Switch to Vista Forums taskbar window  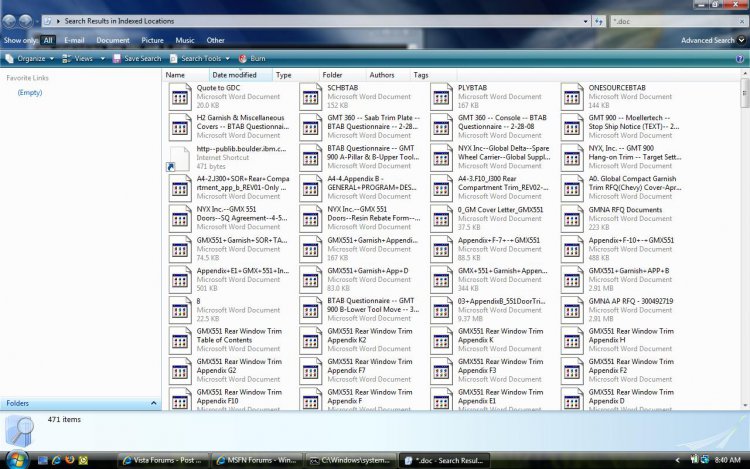click(x=162, y=460)
